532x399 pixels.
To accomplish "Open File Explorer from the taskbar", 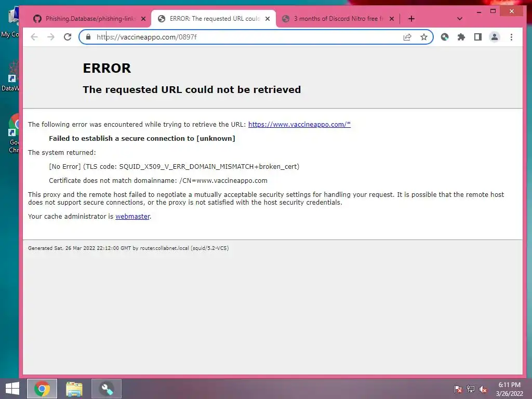I will coord(74,389).
